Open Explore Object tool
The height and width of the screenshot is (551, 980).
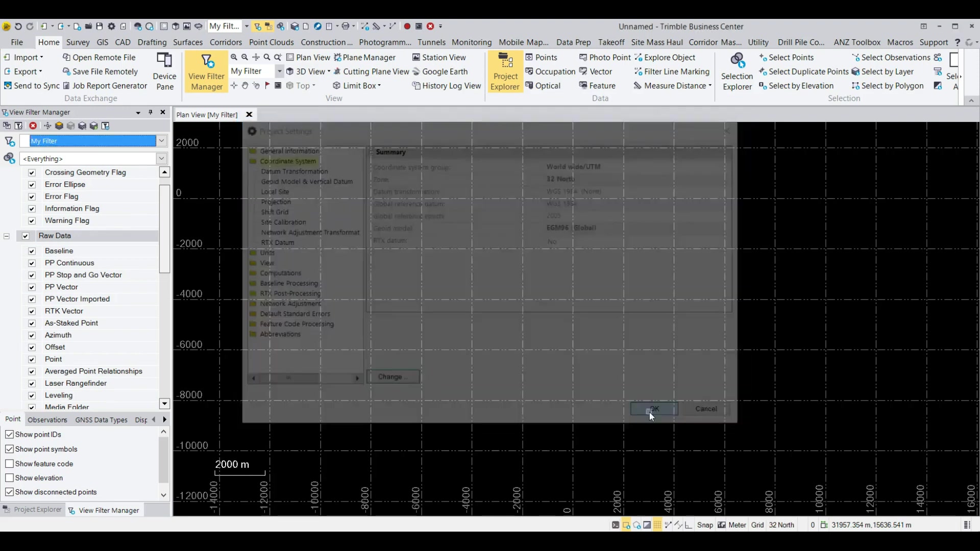tap(665, 58)
